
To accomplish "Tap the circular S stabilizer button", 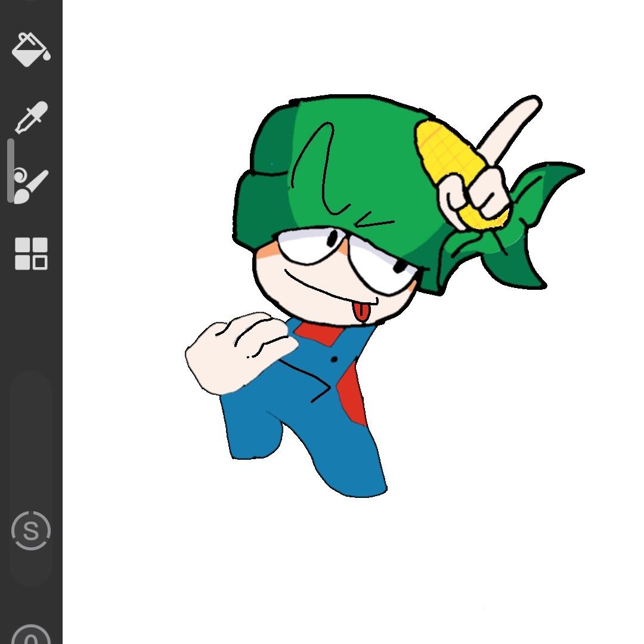I will [31, 531].
